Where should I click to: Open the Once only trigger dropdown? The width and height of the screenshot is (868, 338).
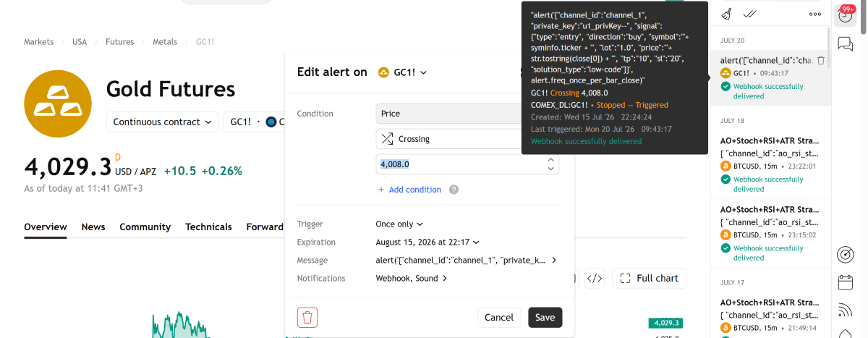coord(399,224)
